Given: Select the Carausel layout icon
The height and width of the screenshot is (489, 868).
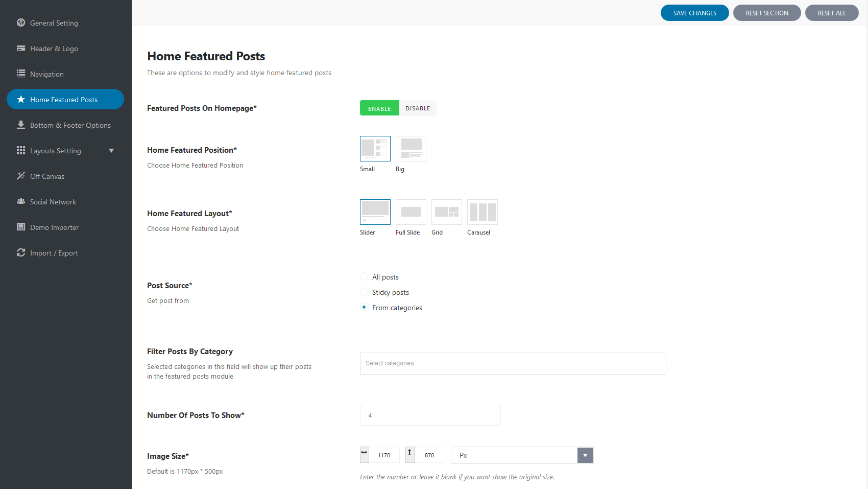Looking at the screenshot, I should click(482, 212).
